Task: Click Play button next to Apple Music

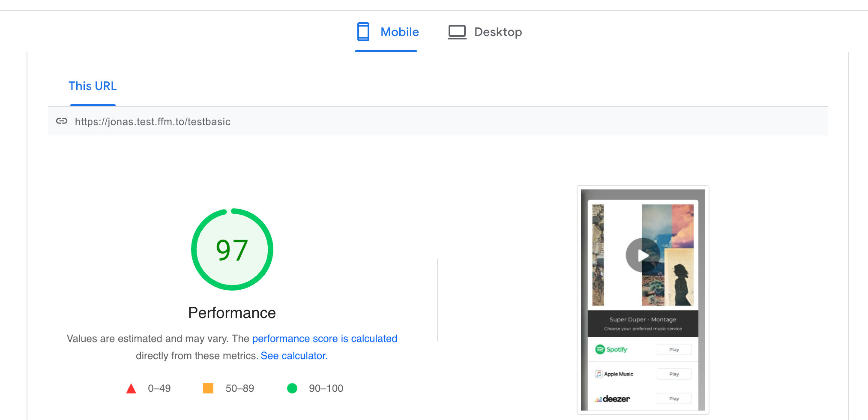Action: coord(674,374)
